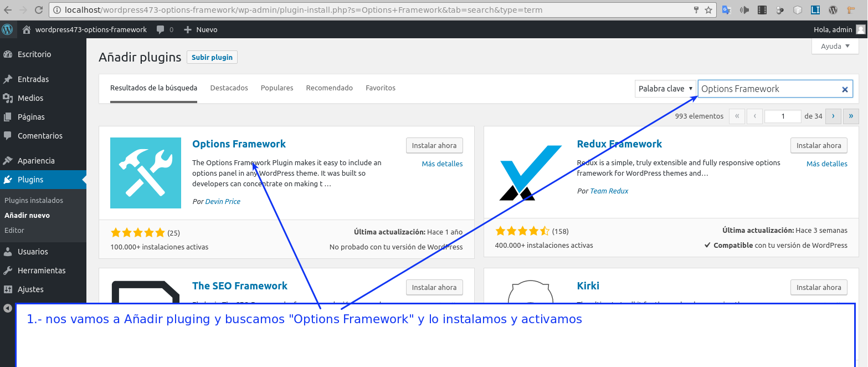Open the film strip extension icon
This screenshot has height=367, width=868.
point(762,10)
